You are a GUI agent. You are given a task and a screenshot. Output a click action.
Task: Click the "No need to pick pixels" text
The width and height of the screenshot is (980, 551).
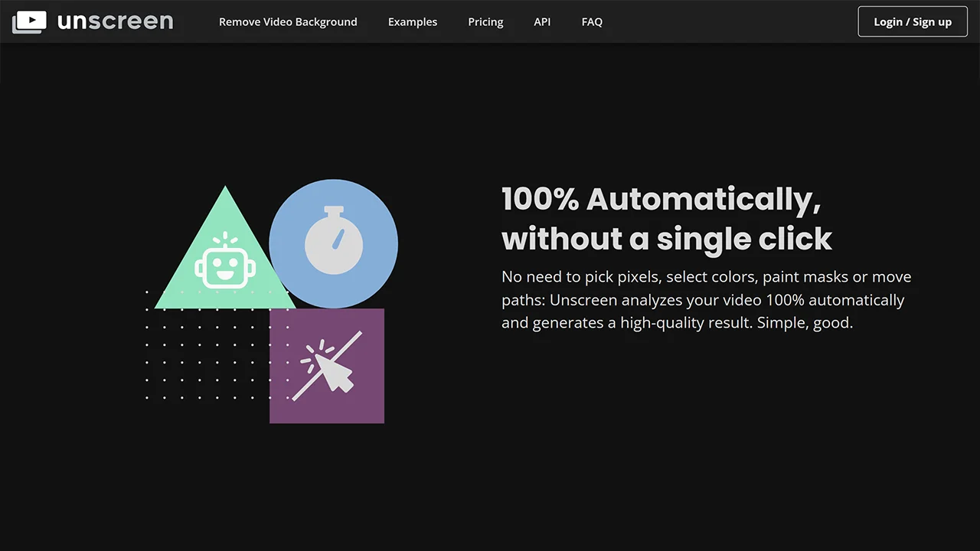coord(581,277)
